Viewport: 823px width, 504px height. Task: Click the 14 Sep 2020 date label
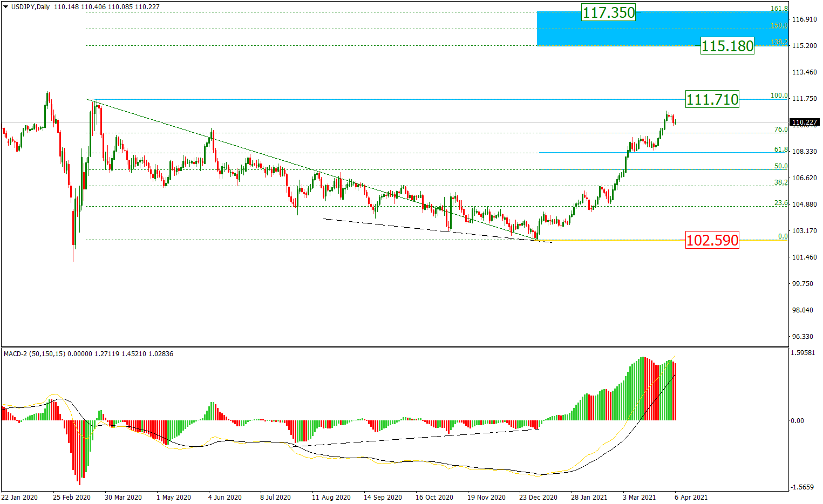click(383, 498)
